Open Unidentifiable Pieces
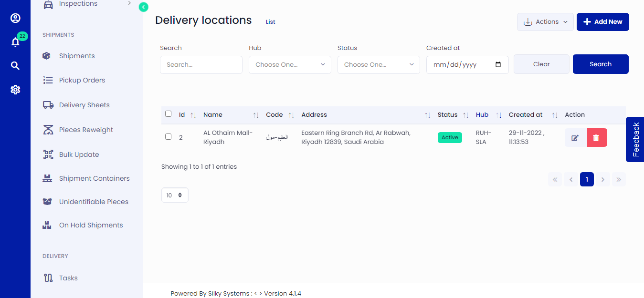The height and width of the screenshot is (298, 644). pyautogui.click(x=94, y=201)
